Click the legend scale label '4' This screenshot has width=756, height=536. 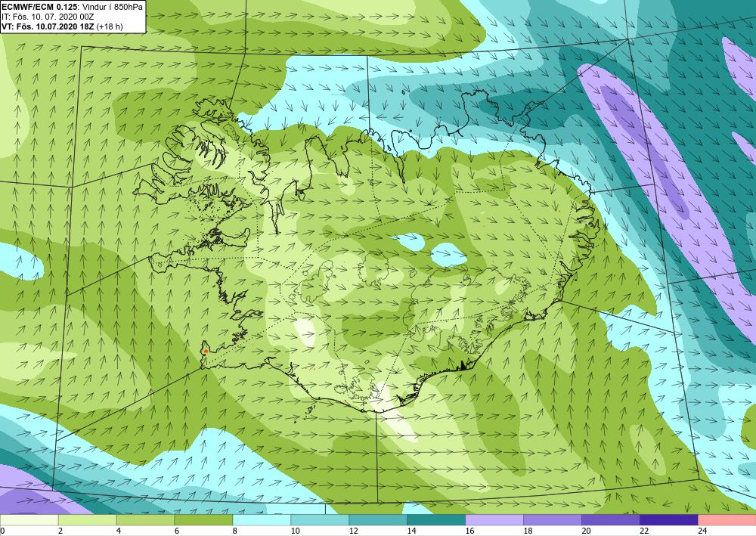pyautogui.click(x=119, y=531)
